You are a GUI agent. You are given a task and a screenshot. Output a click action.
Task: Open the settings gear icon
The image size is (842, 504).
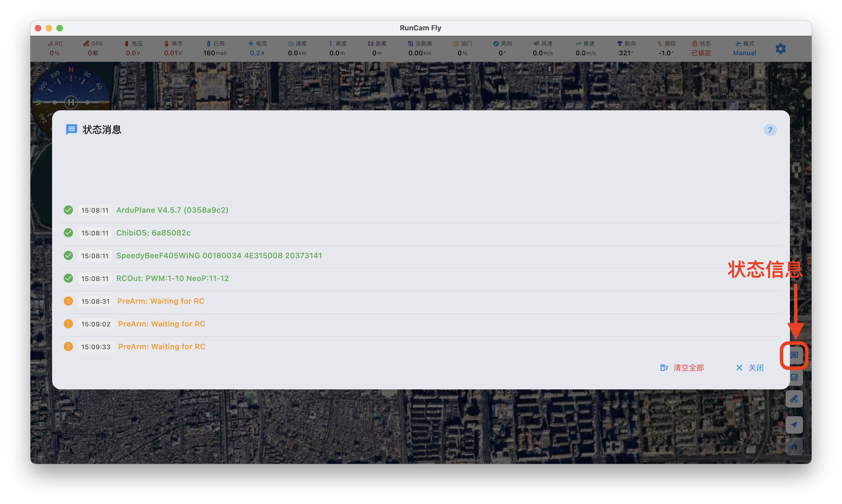click(x=780, y=49)
